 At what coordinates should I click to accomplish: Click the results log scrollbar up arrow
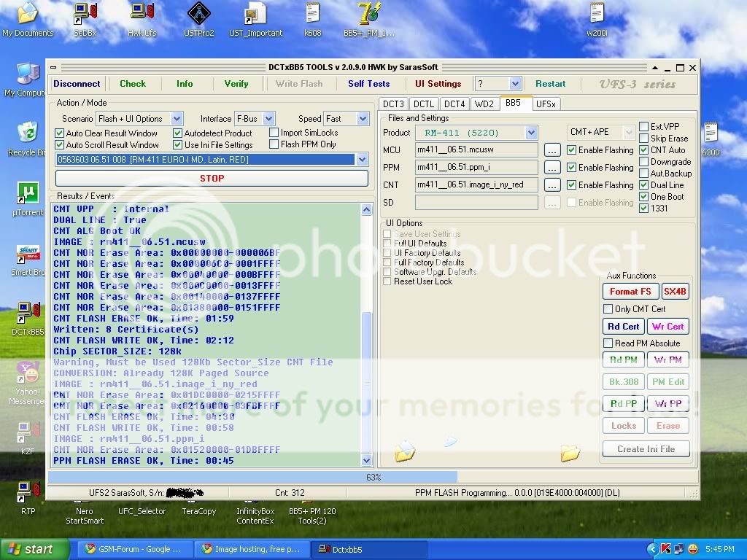[x=366, y=209]
